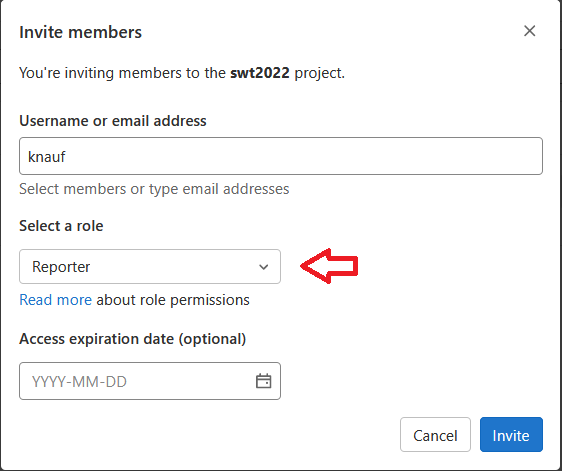Click the optional text in expiration label
This screenshot has height=471, width=562.
[212, 339]
